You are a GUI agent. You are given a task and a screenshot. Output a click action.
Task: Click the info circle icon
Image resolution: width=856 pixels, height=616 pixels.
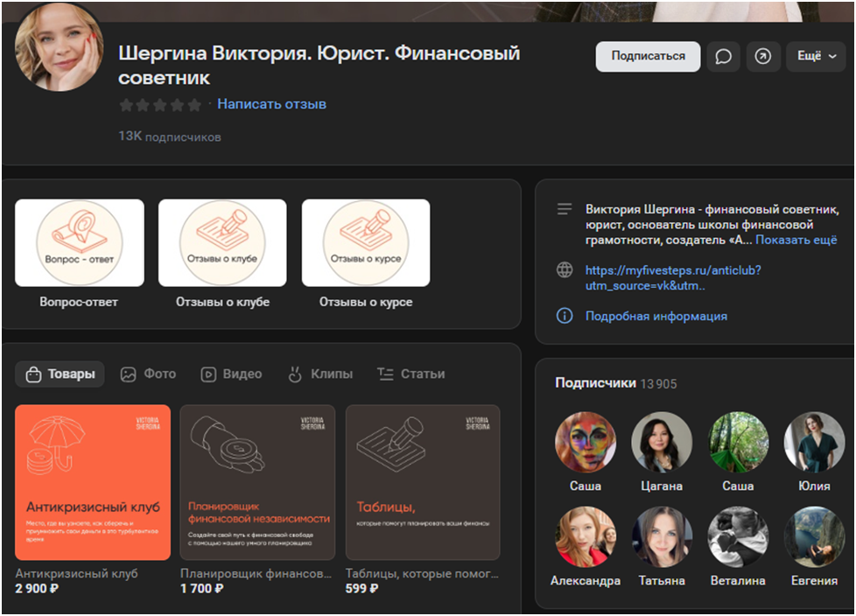pyautogui.click(x=565, y=316)
